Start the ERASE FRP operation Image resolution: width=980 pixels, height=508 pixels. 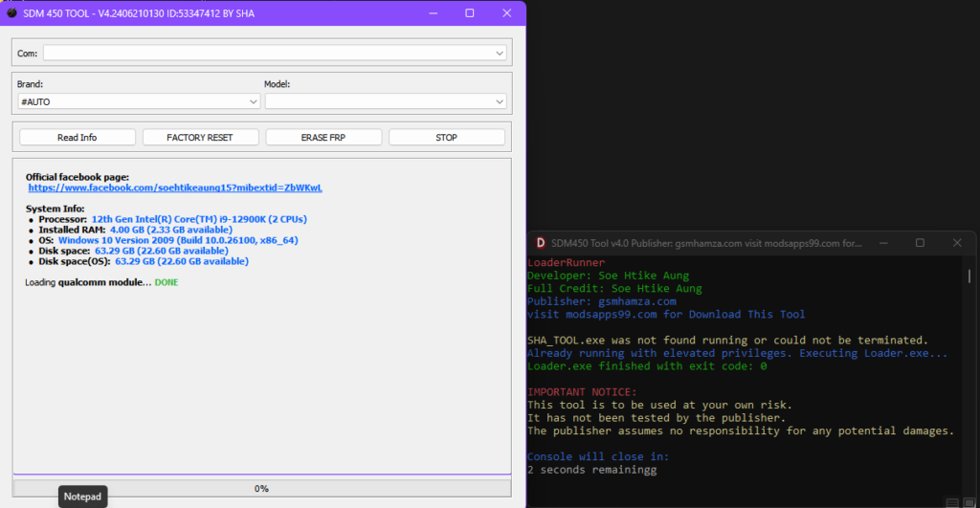click(323, 137)
